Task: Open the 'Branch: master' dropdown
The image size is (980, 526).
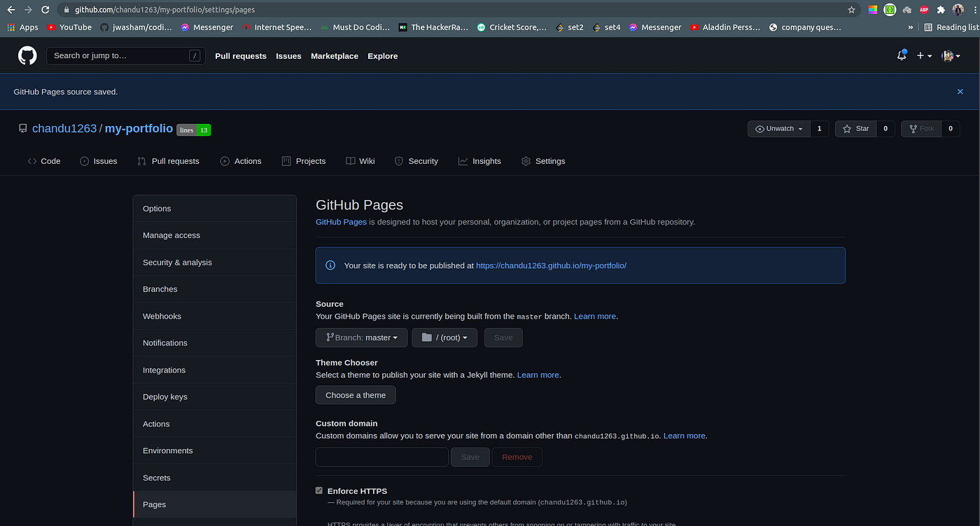Action: tap(361, 338)
